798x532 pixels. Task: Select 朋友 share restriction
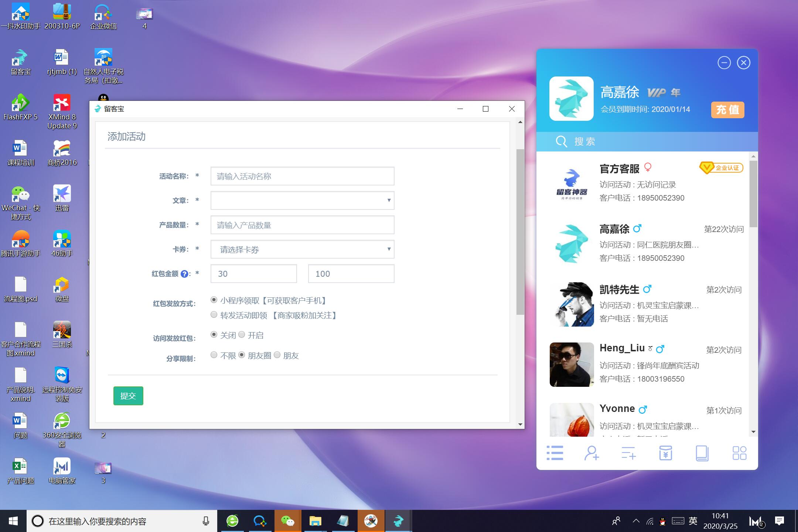[x=277, y=355]
